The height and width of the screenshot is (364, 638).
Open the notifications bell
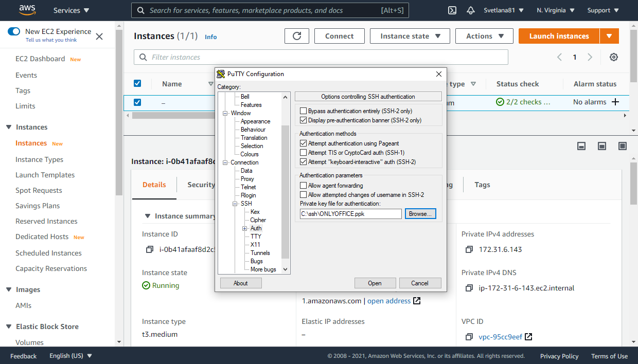coord(470,10)
